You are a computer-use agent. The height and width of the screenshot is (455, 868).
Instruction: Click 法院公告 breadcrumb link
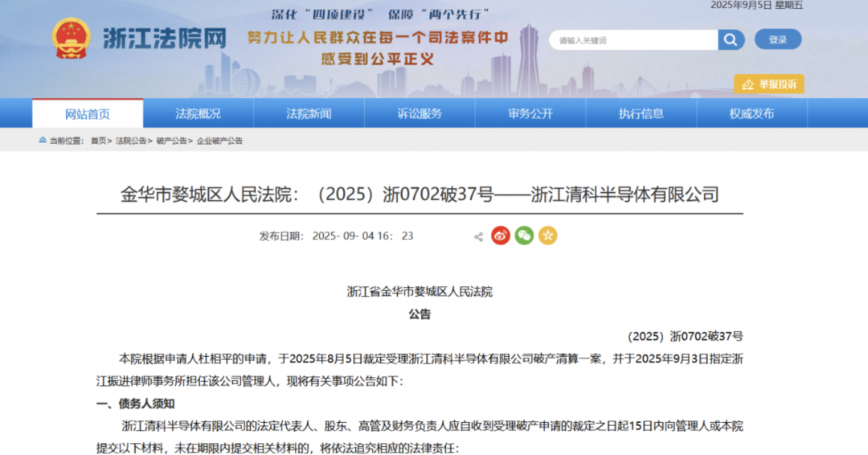(x=131, y=141)
